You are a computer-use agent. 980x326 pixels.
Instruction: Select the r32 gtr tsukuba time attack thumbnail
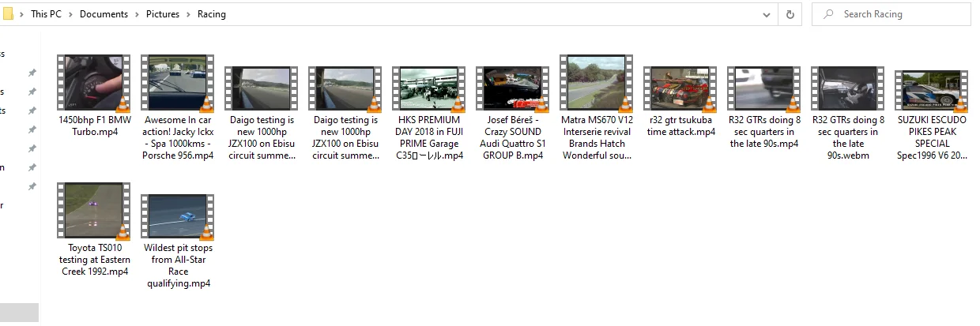(680, 88)
